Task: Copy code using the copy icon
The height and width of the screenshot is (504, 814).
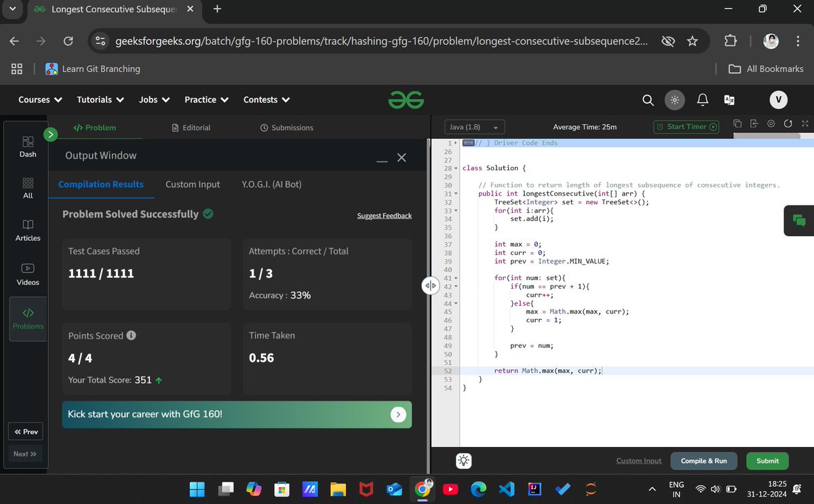Action: click(x=737, y=123)
